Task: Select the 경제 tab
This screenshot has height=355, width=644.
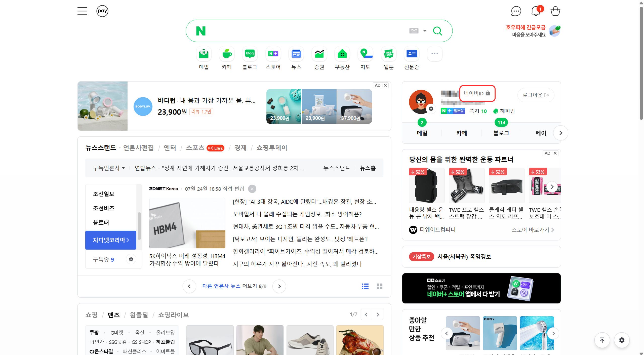Action: click(240, 148)
